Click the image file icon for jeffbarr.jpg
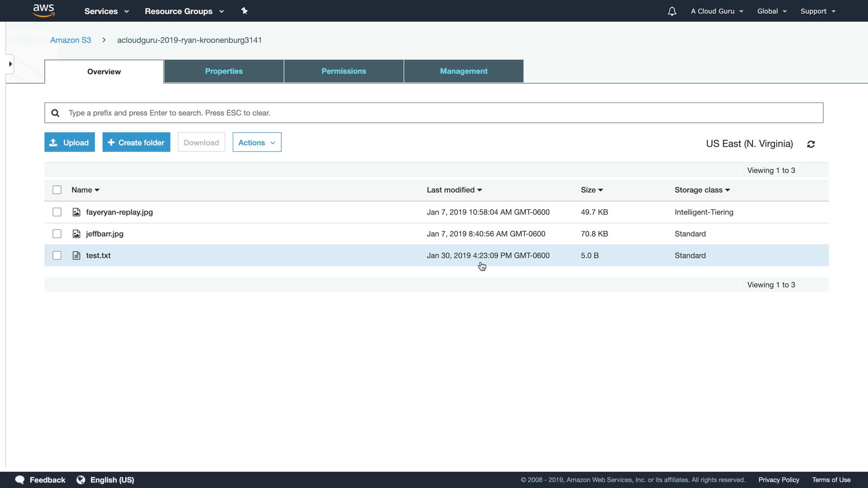868x488 pixels. [76, 234]
